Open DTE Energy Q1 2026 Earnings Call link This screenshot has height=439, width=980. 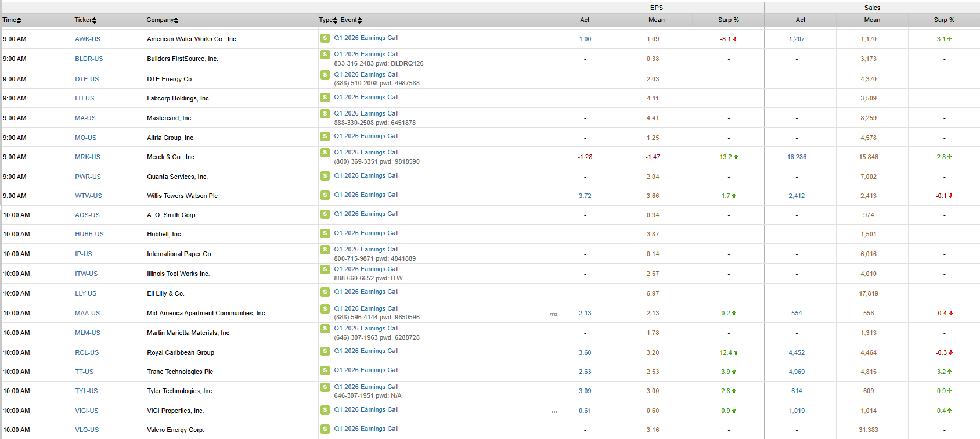(x=366, y=75)
